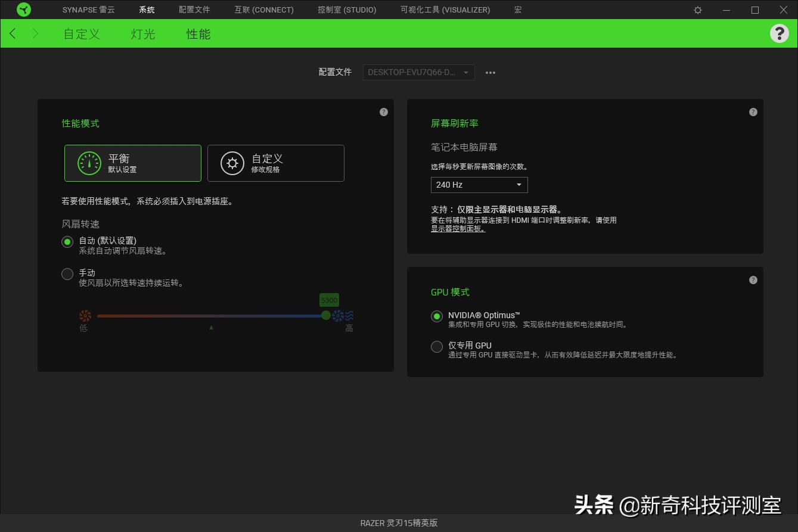Click the fan speed slider handle
This screenshot has width=798, height=532.
pyautogui.click(x=326, y=316)
